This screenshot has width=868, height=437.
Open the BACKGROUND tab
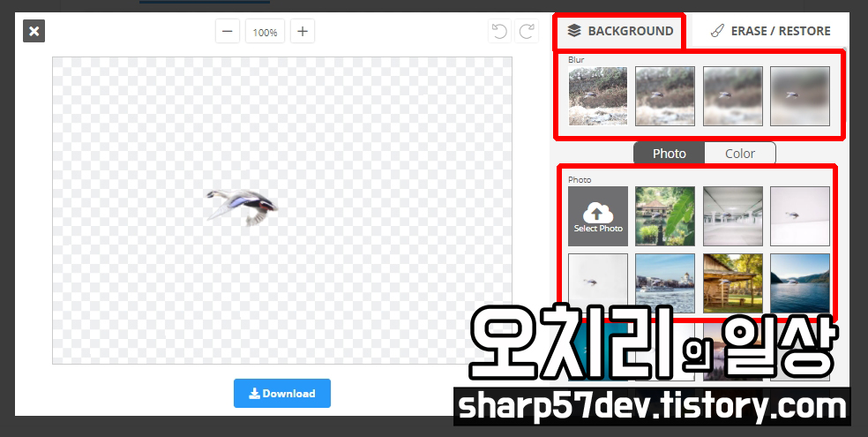[620, 31]
